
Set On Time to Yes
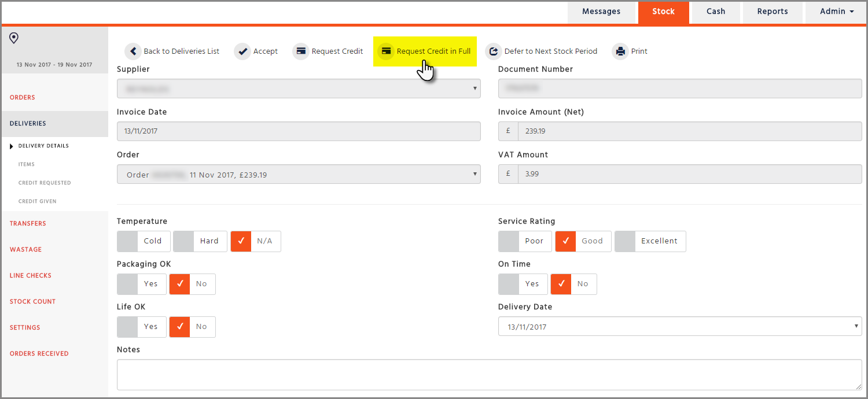click(x=523, y=284)
